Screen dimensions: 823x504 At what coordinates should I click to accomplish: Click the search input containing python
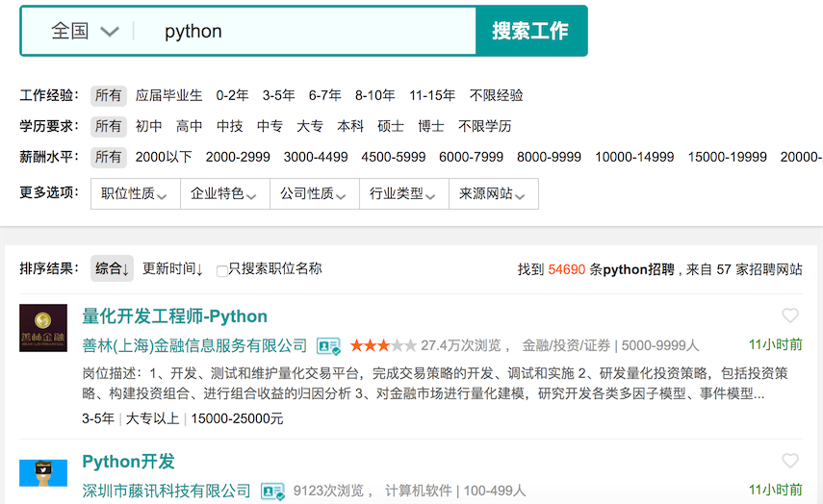(308, 31)
